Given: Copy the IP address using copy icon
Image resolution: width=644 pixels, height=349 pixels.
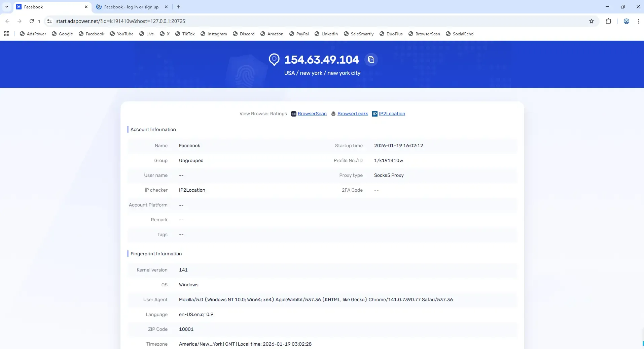Looking at the screenshot, I should point(371,60).
